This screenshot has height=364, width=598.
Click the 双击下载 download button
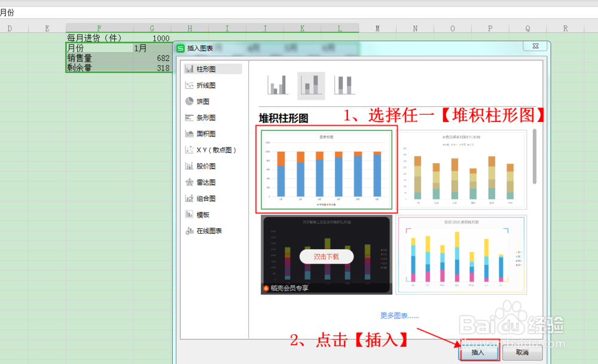tap(327, 256)
